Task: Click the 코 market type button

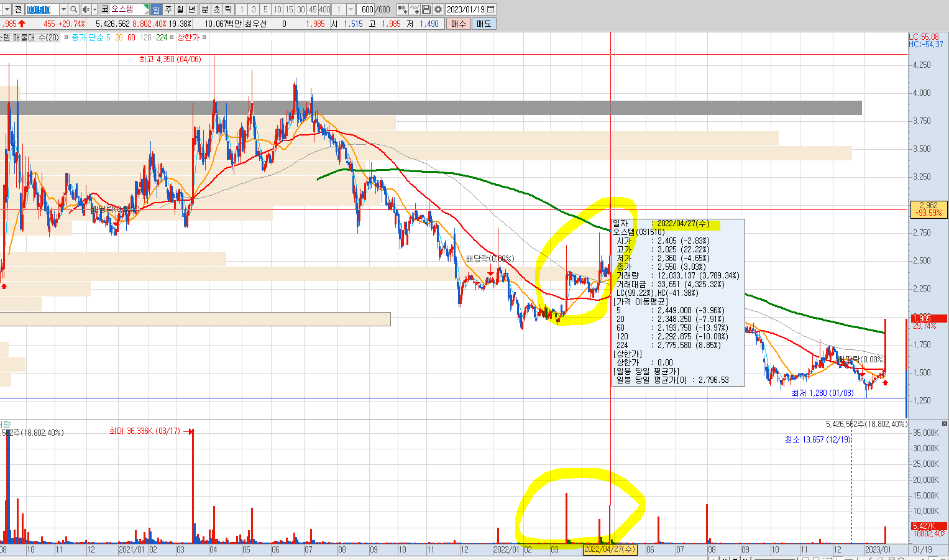Action: tap(105, 9)
